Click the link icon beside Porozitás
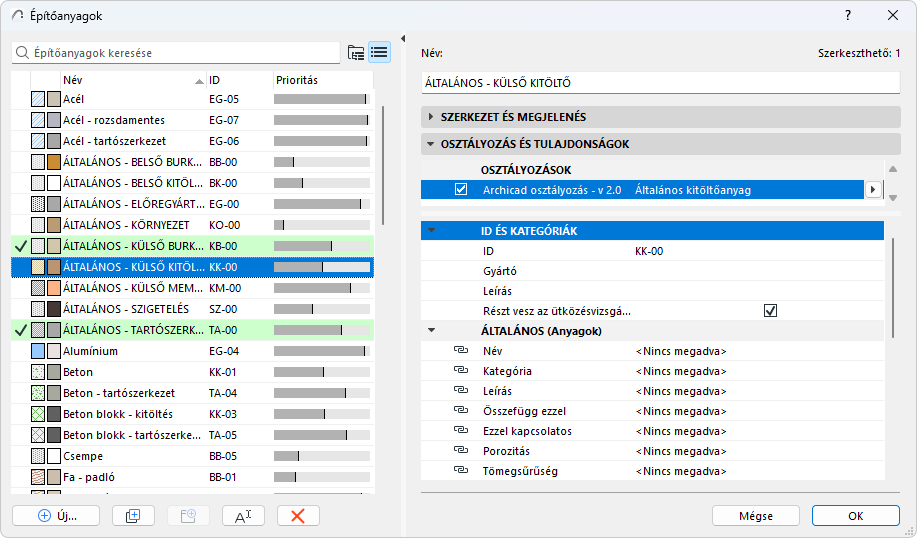The width and height of the screenshot is (917, 538). tap(461, 451)
